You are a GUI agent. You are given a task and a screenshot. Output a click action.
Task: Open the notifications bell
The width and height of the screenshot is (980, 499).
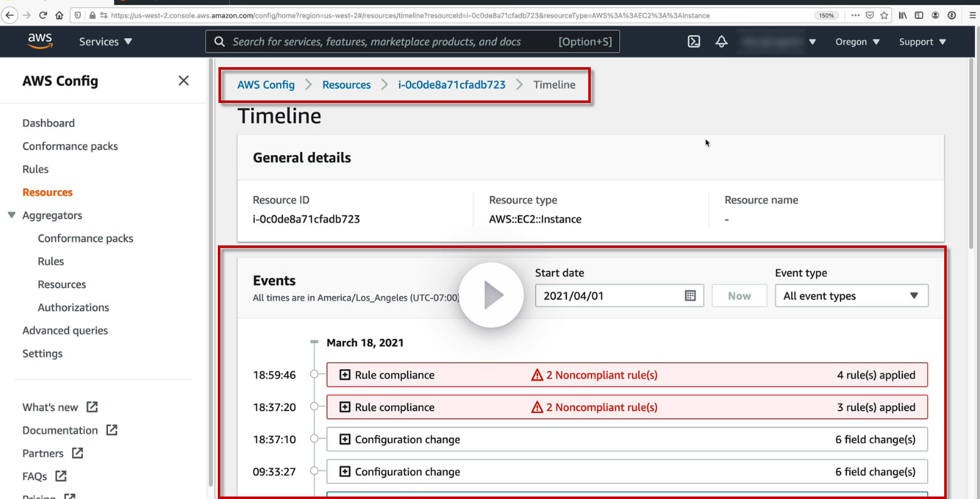[x=721, y=41]
